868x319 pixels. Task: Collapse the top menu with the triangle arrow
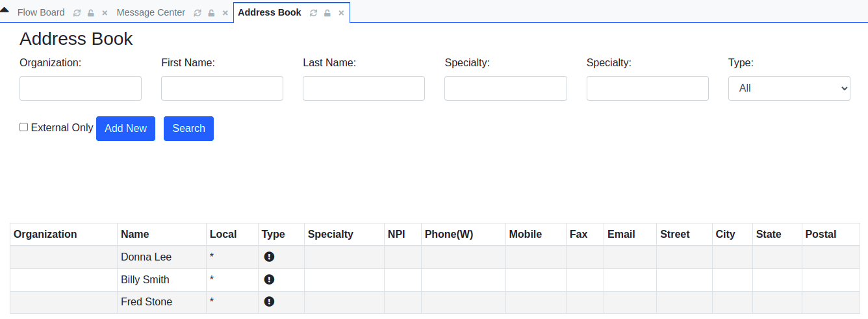5,10
